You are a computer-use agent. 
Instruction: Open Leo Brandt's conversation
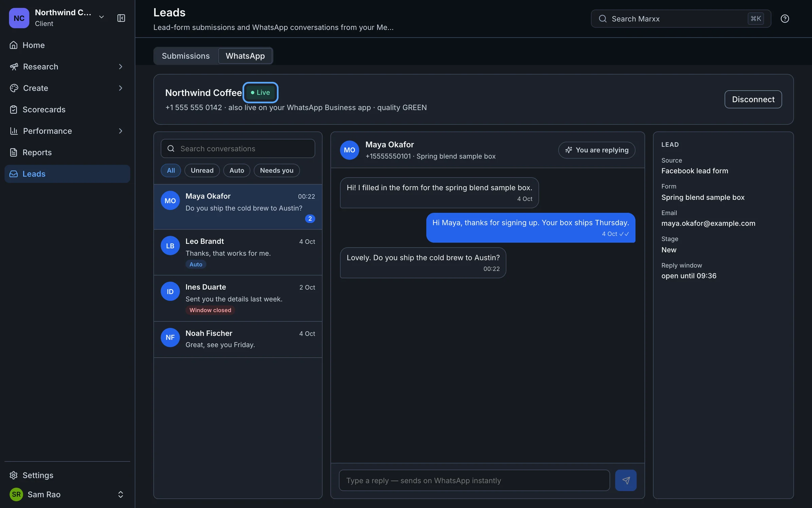pyautogui.click(x=238, y=252)
